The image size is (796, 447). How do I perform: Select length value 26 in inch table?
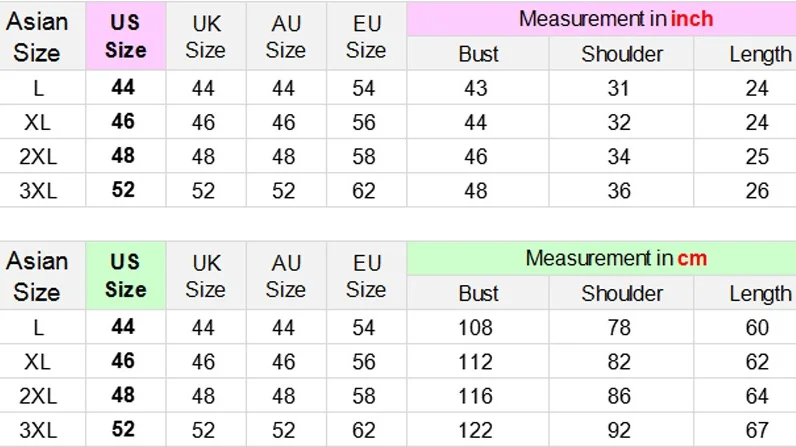758,189
